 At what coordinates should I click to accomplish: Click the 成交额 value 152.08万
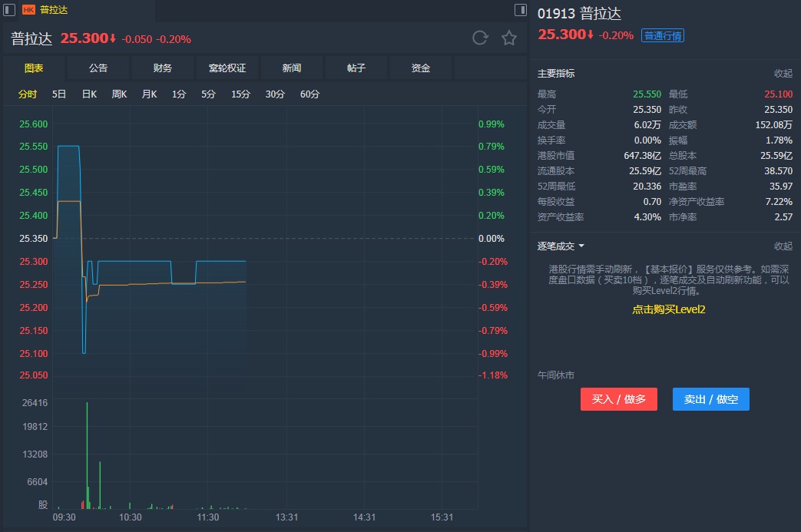[774, 124]
